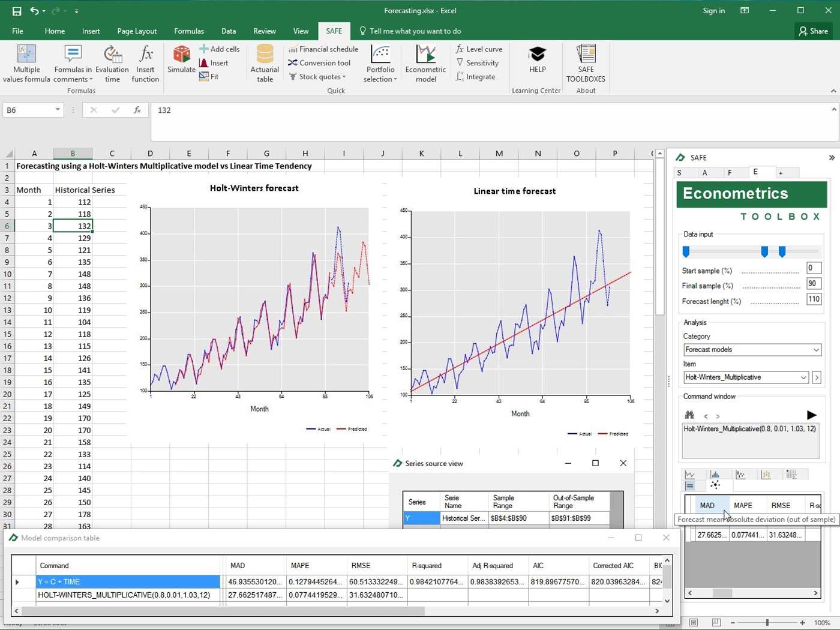Screen dimensions: 840x630
Task: Undo last action in title bar
Action: [34, 11]
